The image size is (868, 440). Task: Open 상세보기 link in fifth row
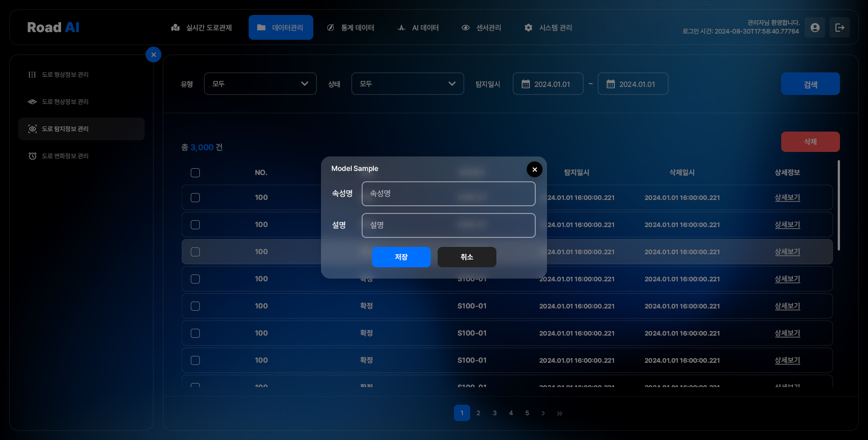(x=787, y=306)
